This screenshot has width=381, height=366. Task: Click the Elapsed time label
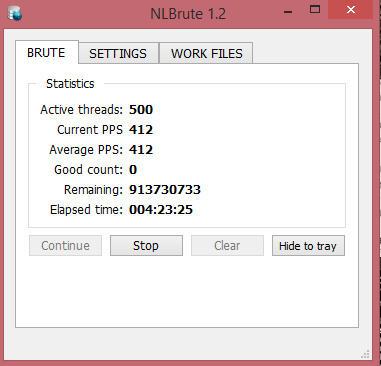click(x=86, y=210)
